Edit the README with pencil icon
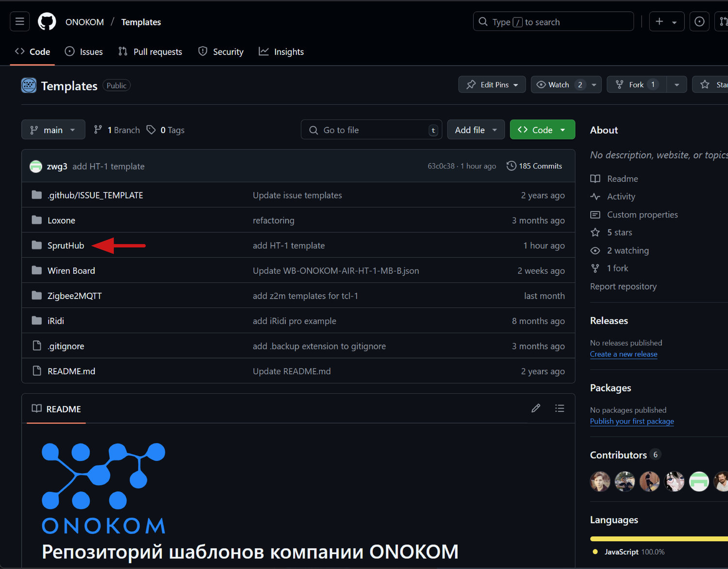Screen dimensions: 728x569 point(536,408)
